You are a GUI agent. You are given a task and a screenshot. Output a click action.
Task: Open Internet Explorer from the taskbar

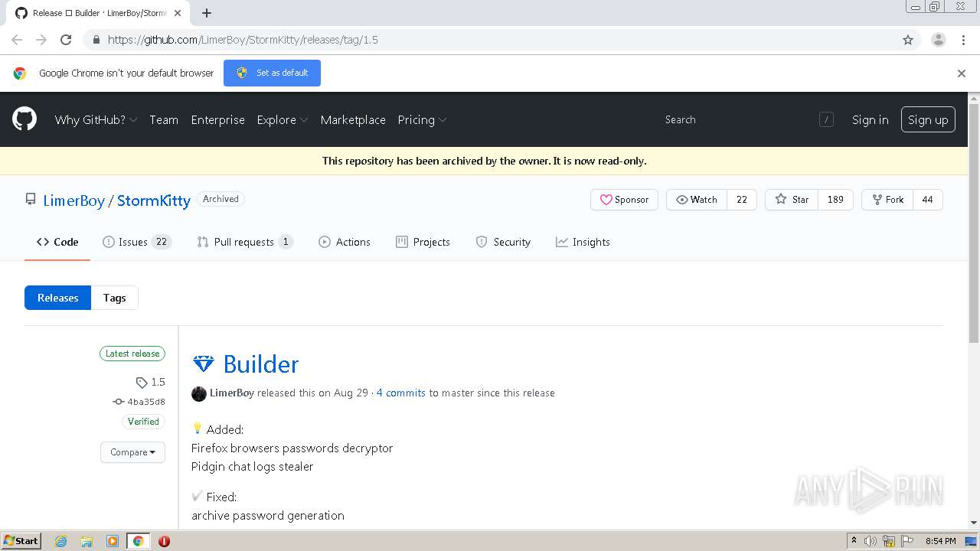(x=61, y=541)
